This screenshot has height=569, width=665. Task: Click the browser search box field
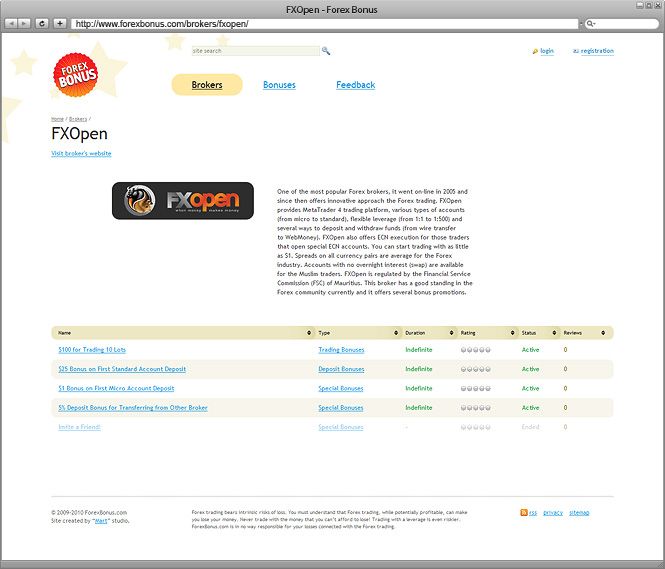[621, 24]
